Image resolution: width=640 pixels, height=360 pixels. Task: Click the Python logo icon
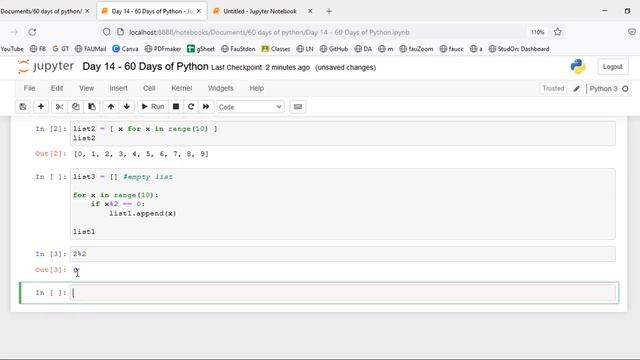[x=578, y=67]
